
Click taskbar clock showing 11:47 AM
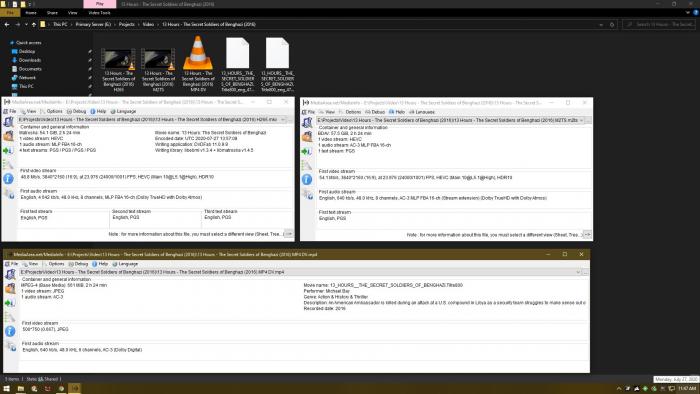coord(688,389)
